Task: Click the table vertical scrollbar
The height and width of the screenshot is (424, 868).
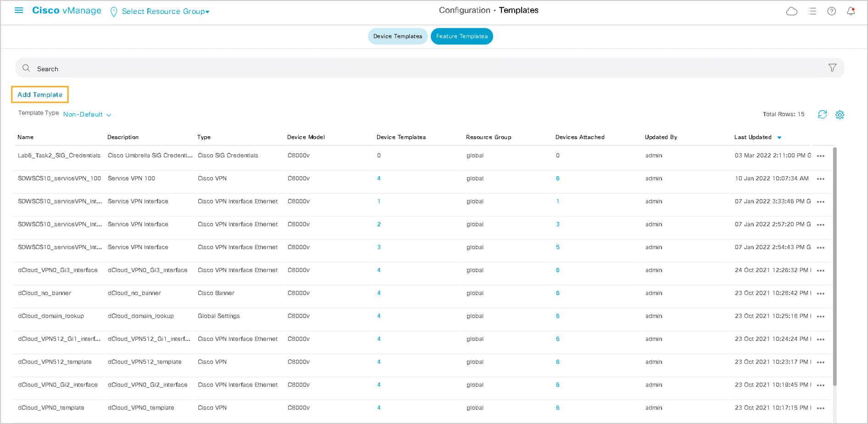Action: coord(835,266)
